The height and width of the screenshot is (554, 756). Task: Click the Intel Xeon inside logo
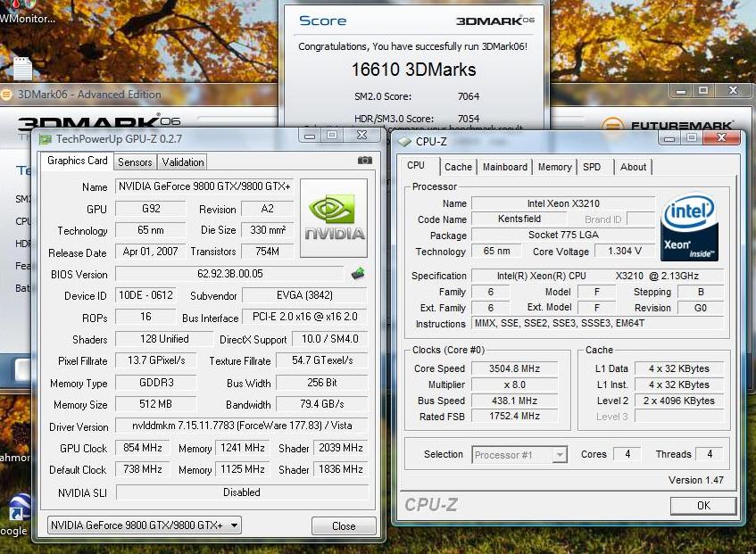click(689, 227)
